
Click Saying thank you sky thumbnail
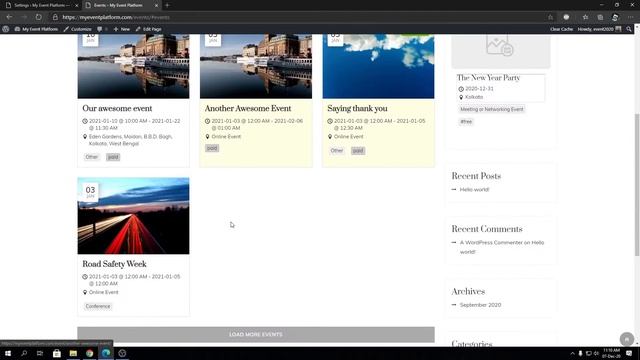378,66
